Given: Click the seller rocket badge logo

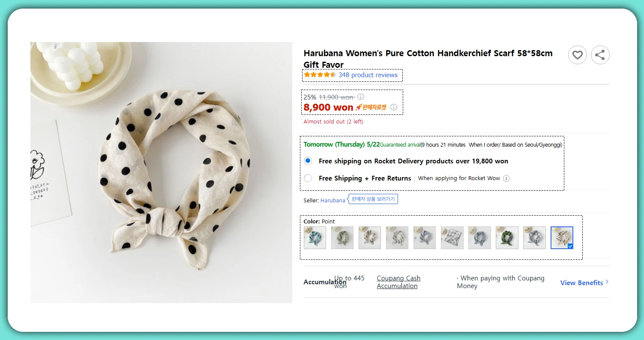Looking at the screenshot, I should 371,107.
